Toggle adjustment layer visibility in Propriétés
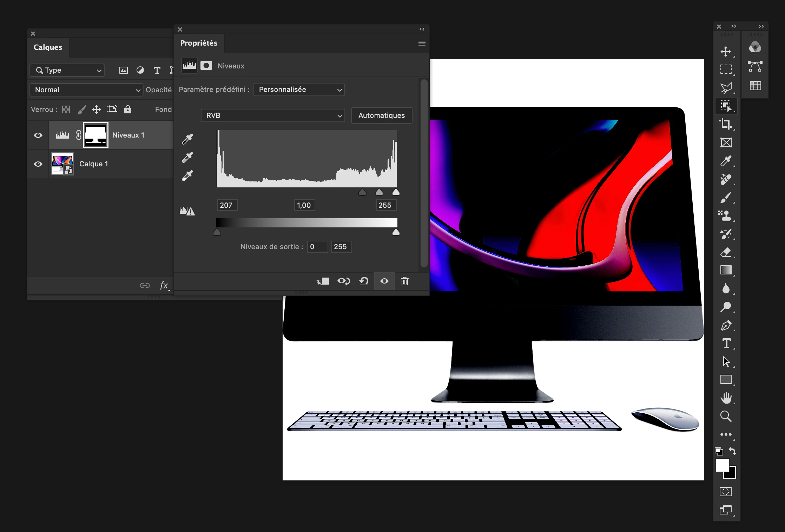 pos(384,281)
